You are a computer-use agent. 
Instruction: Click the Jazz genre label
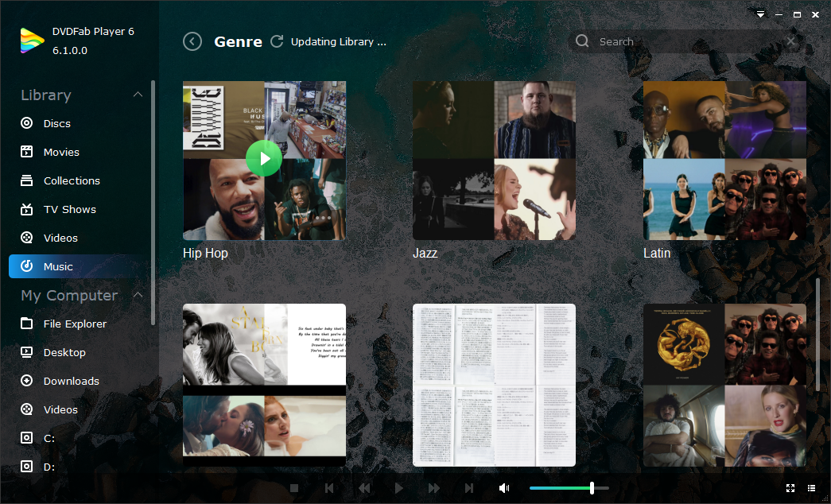425,254
